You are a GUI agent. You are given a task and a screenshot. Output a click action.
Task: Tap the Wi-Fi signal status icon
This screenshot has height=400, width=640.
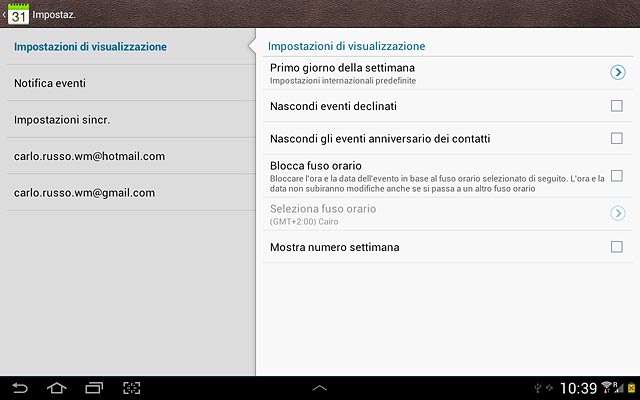coord(607,387)
